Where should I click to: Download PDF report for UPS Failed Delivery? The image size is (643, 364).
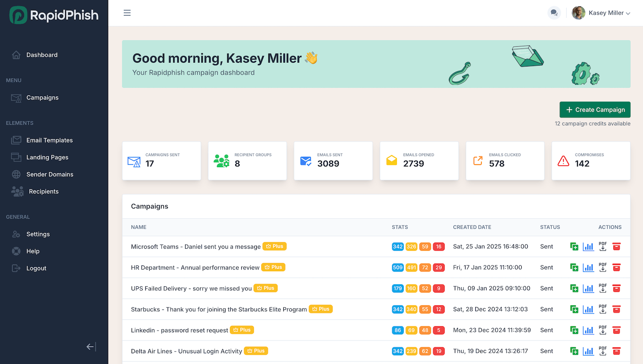tap(603, 288)
